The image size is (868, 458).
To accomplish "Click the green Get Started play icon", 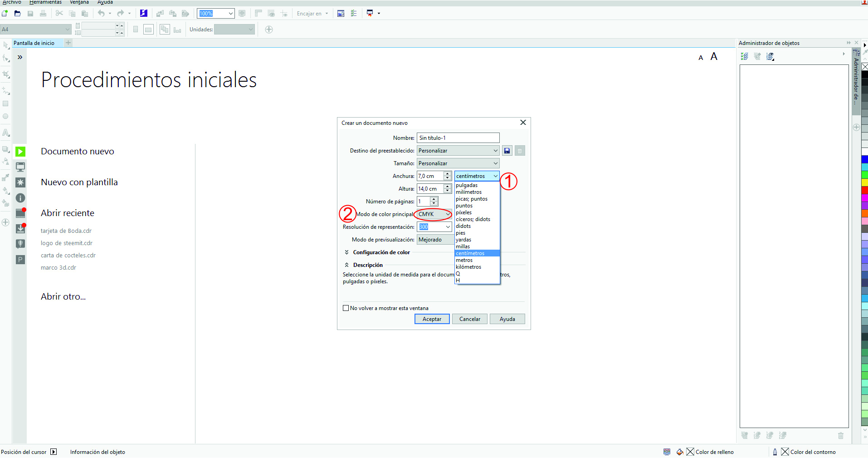I will [20, 151].
